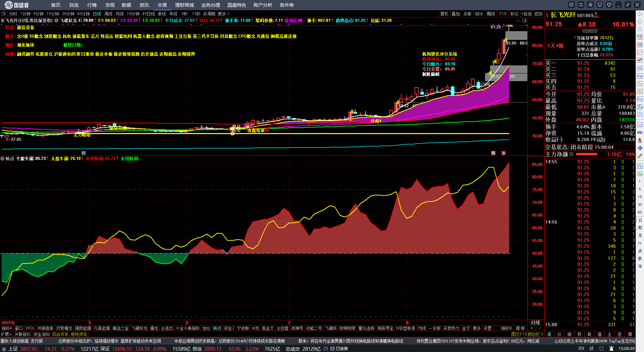The image size is (644, 352).
Task: Open the f(x) formula manager sidebar icon
Action: [x=640, y=107]
